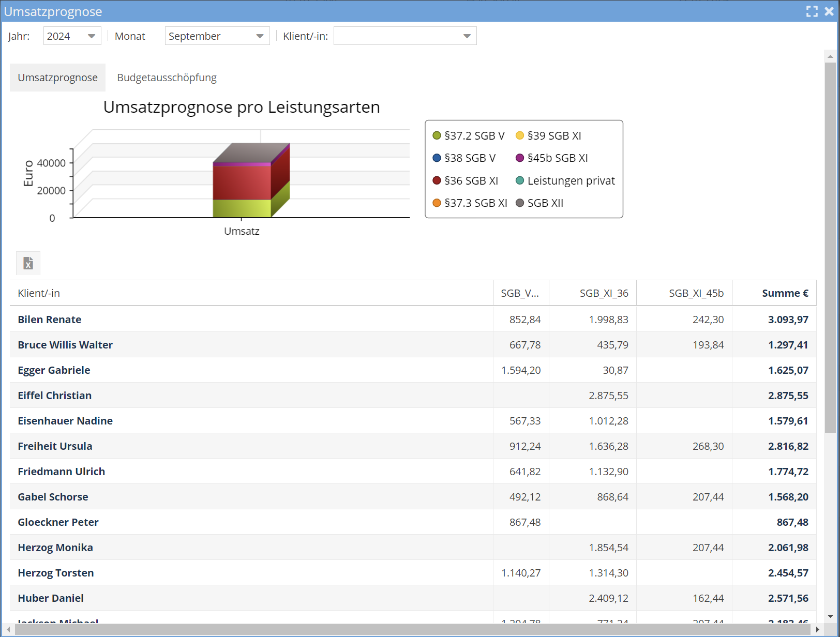Click the vertical scrollbar down arrow
Screen dimensions: 840x637
pos(830,616)
